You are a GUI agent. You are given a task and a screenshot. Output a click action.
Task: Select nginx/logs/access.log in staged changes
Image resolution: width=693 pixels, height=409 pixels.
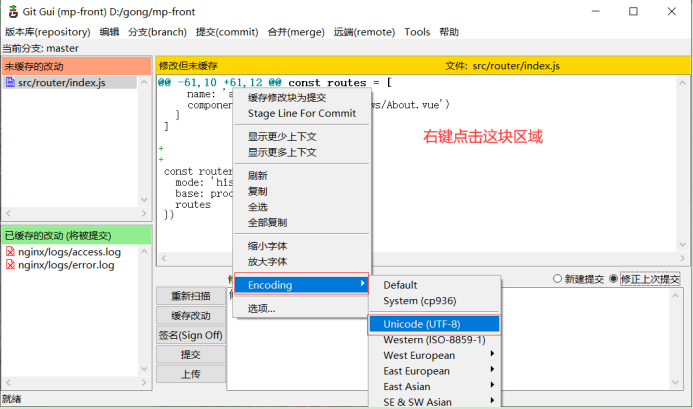coord(69,252)
